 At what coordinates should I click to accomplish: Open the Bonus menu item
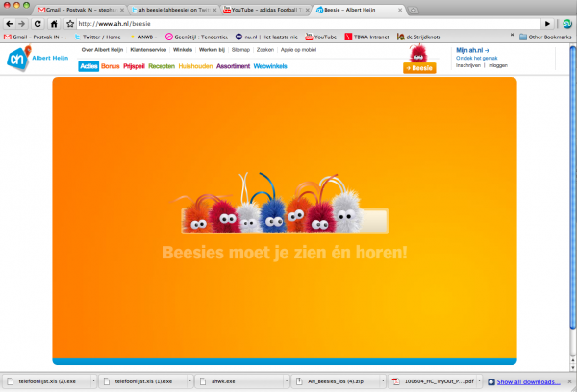(110, 66)
